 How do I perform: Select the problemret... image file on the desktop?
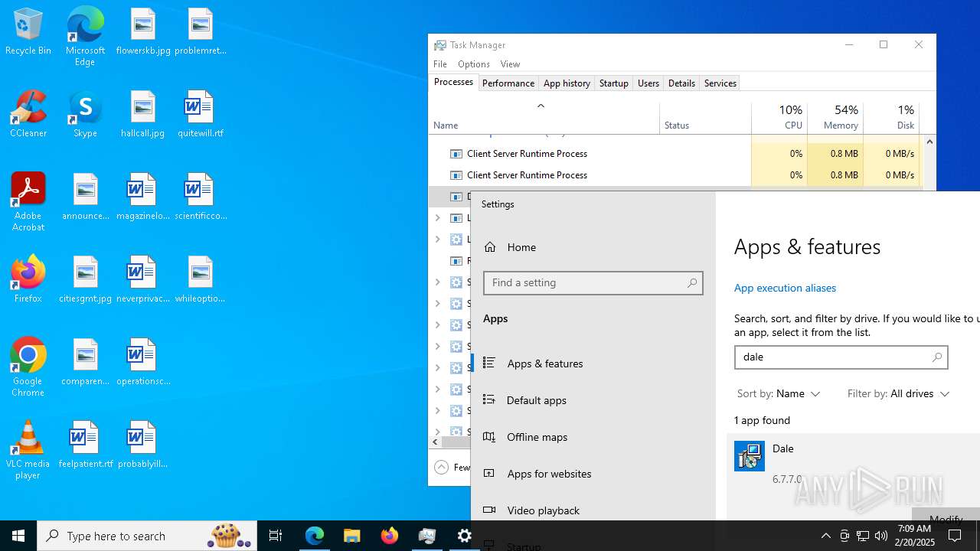tap(201, 32)
